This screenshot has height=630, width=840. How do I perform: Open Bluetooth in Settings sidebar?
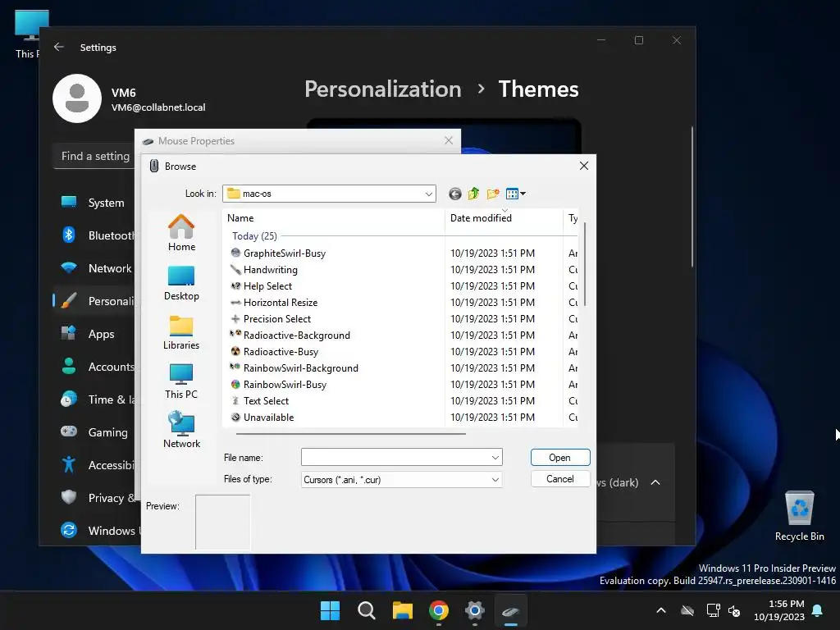[93, 235]
